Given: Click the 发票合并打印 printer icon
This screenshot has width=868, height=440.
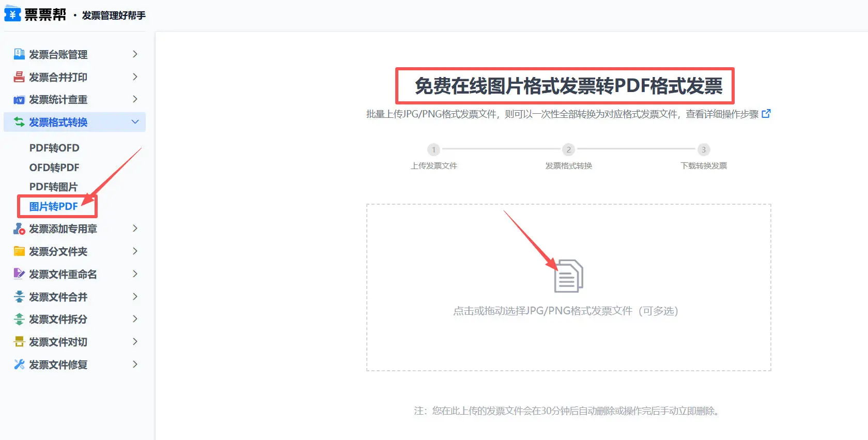Looking at the screenshot, I should 19,77.
